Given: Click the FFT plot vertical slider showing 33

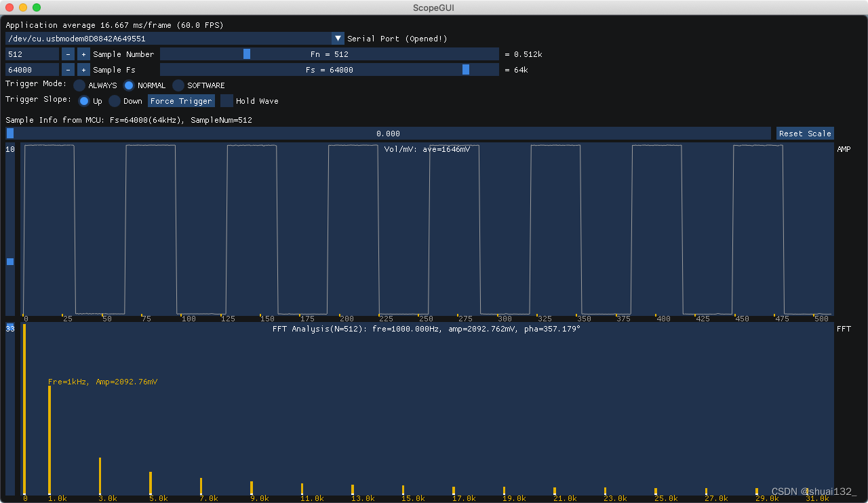Looking at the screenshot, I should (10, 409).
